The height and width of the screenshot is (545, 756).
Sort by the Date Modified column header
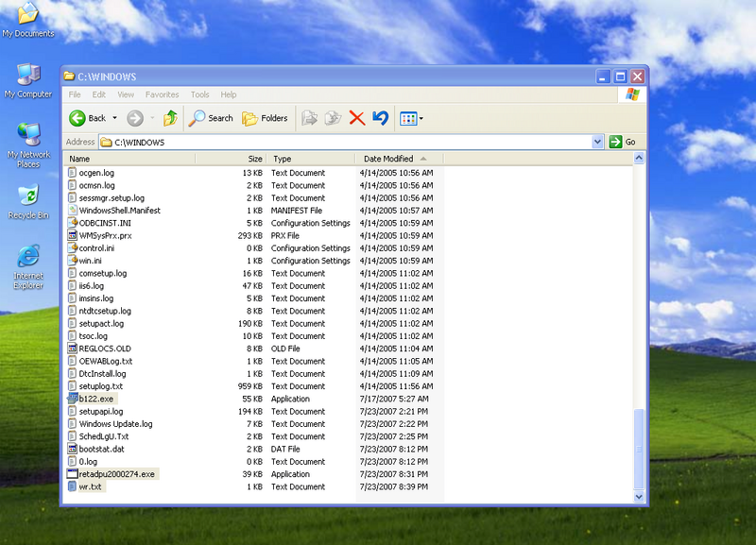pos(388,159)
